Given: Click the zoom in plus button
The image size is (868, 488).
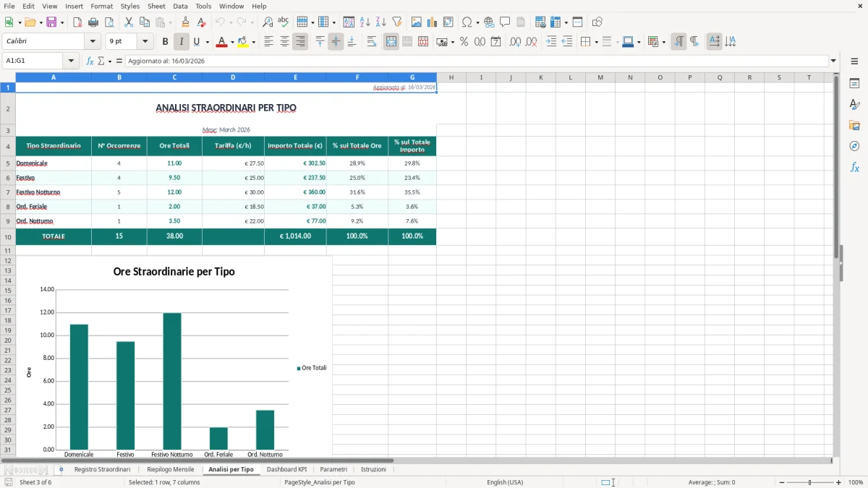Looking at the screenshot, I should (839, 482).
